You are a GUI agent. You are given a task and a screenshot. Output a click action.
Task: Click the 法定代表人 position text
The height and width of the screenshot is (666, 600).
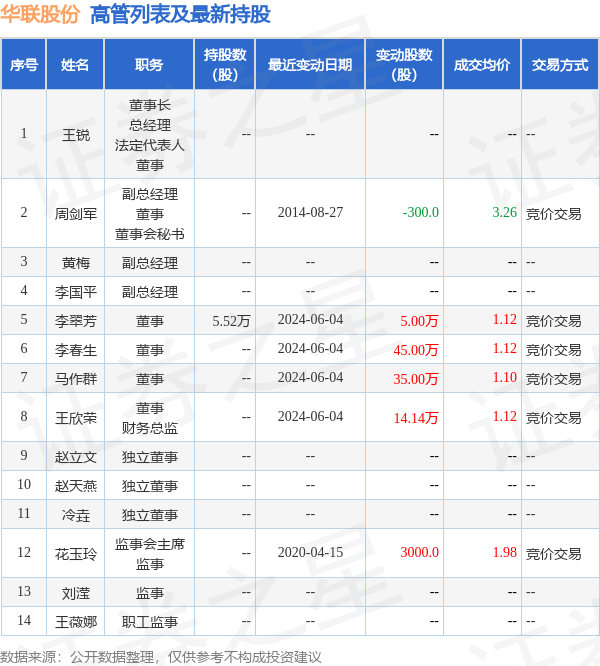tap(149, 145)
